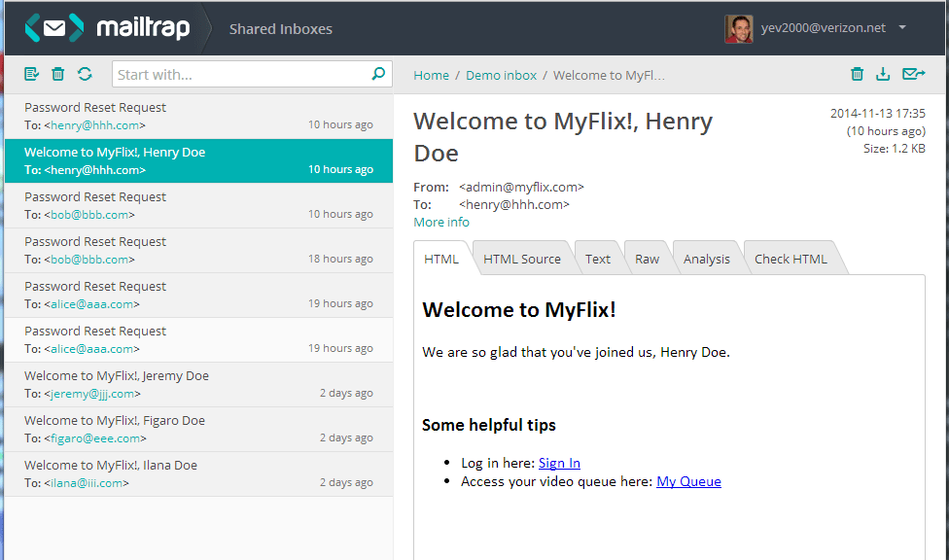Screen dimensions: 949x560
Task: View the Raw tab
Action: tap(647, 259)
